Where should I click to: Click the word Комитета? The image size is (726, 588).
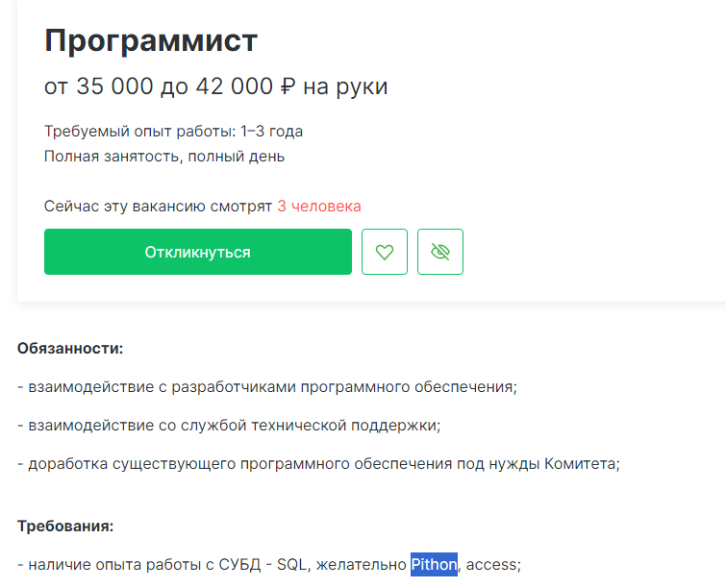pos(581,463)
